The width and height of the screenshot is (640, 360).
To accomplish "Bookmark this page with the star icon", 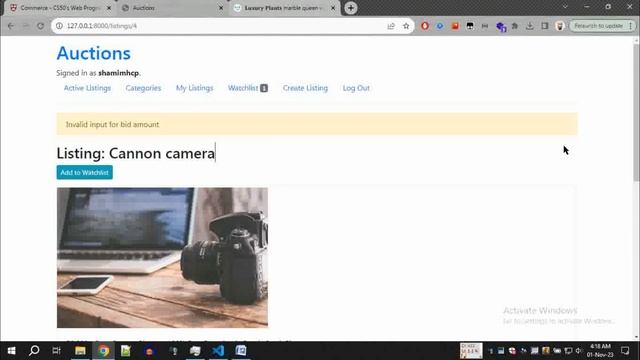I will point(406,26).
